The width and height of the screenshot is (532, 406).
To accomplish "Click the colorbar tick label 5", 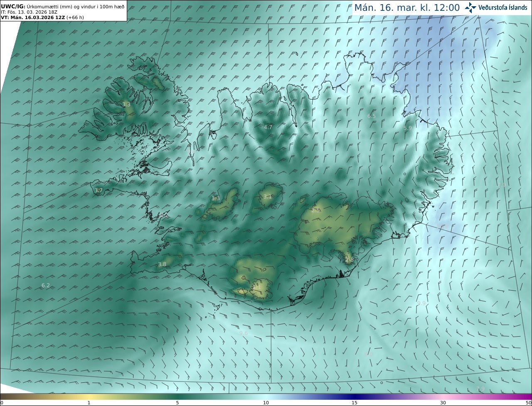I will pos(177,403).
